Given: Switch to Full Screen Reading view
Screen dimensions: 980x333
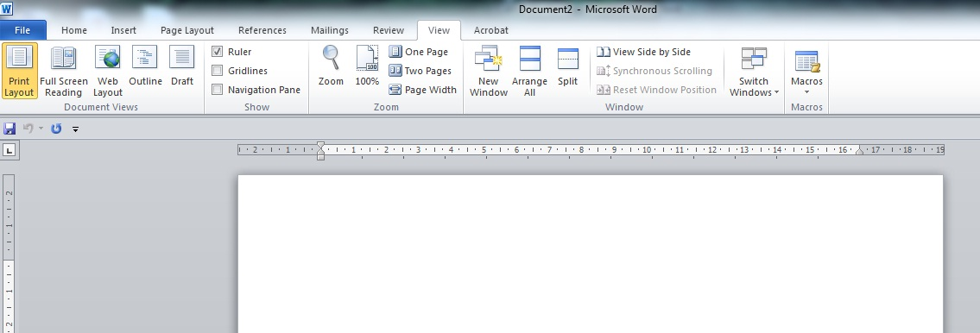Looking at the screenshot, I should pos(64,72).
